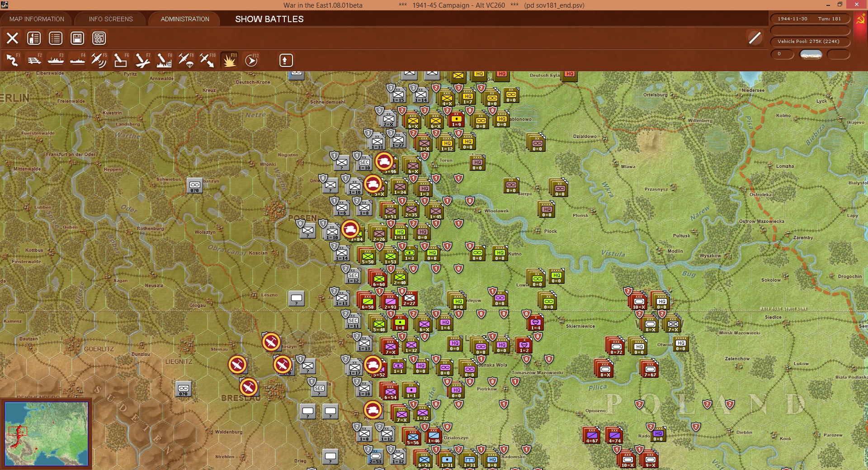Select the unit labeled 6=60
The height and width of the screenshot is (470, 868).
coord(379,279)
